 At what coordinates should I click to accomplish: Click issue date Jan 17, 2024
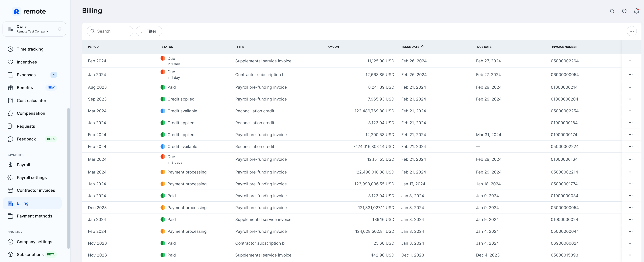413,184
